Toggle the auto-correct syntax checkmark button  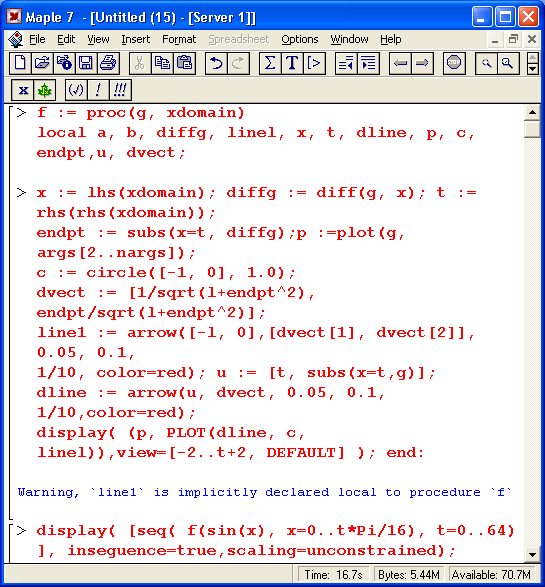(x=76, y=90)
